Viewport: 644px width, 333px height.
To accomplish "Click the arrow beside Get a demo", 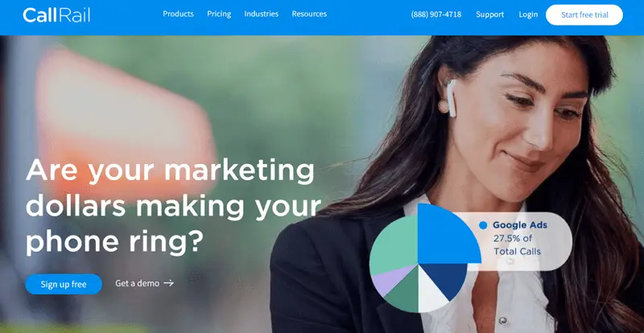I will tap(168, 283).
